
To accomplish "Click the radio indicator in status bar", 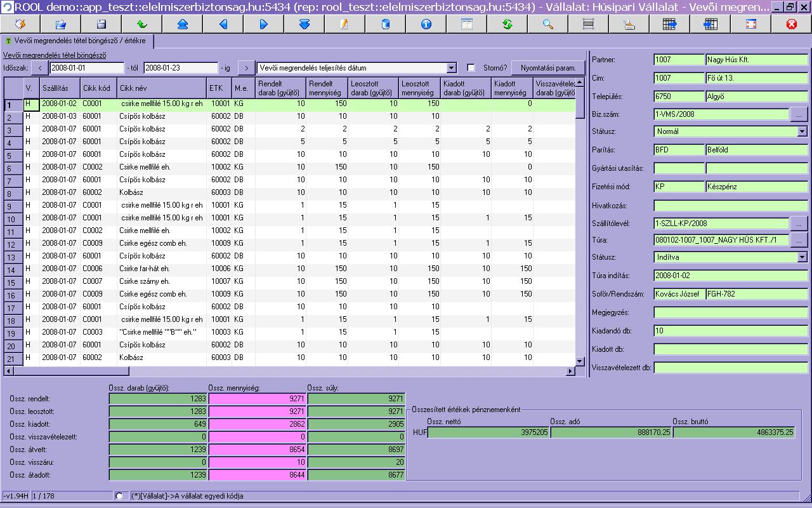I will point(119,495).
